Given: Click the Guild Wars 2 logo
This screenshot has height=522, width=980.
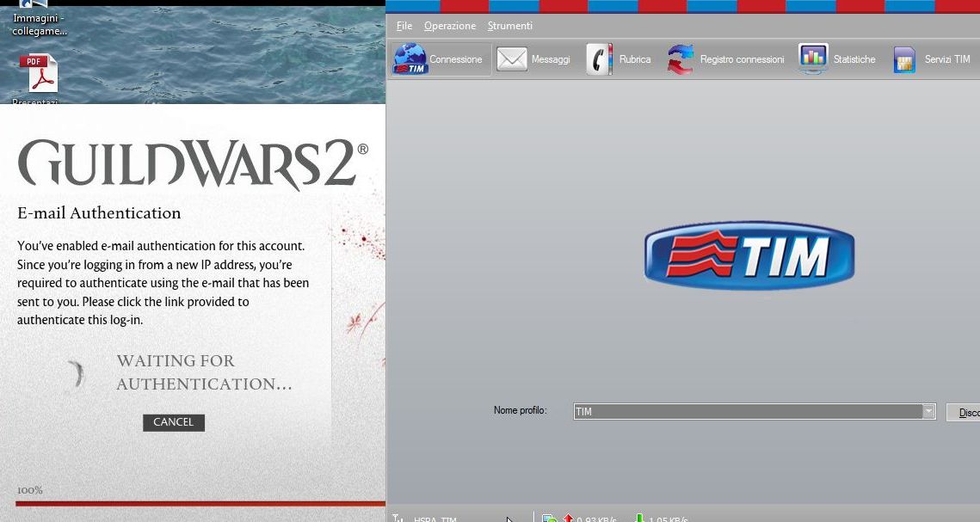Looking at the screenshot, I should coord(193,163).
